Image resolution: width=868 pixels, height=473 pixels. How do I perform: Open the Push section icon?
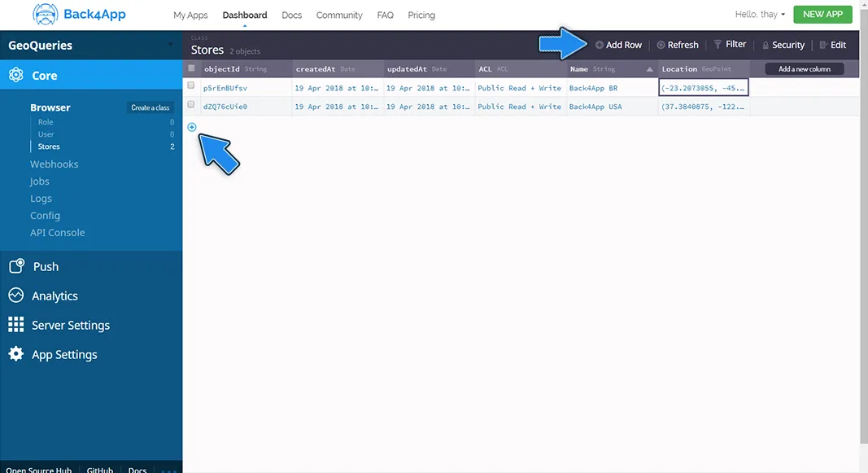tap(16, 266)
